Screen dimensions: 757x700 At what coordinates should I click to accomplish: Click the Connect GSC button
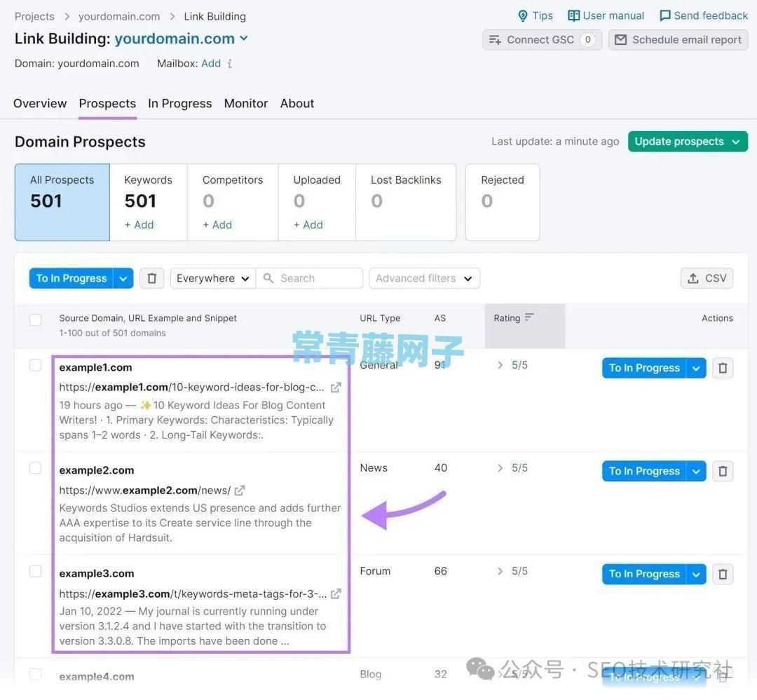(542, 40)
